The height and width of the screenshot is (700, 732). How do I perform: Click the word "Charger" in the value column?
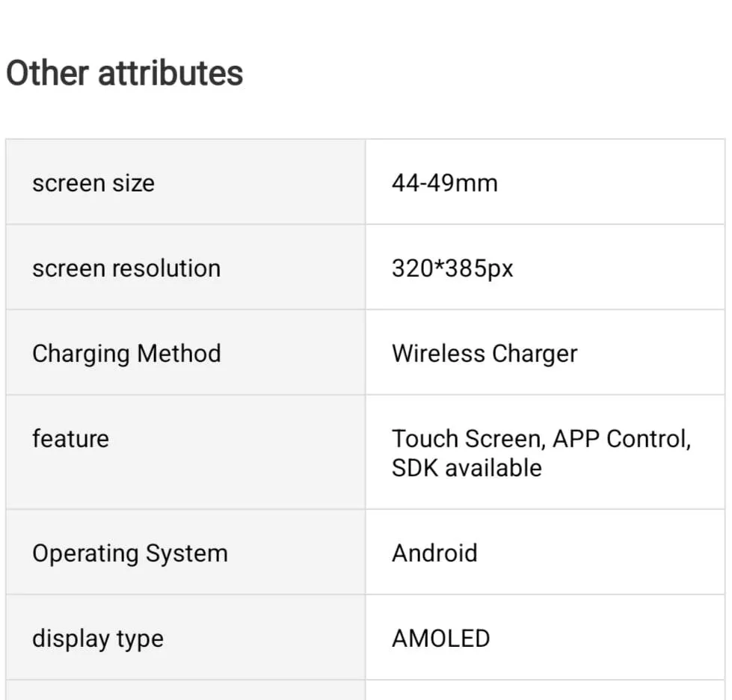pyautogui.click(x=539, y=354)
